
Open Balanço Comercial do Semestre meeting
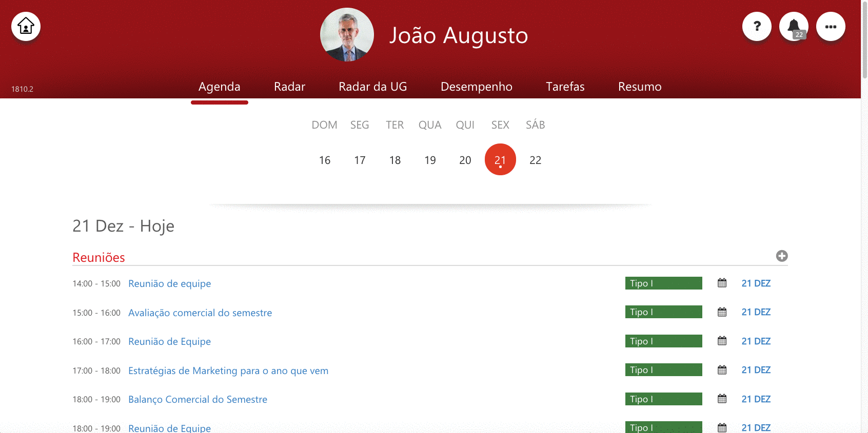pyautogui.click(x=198, y=399)
